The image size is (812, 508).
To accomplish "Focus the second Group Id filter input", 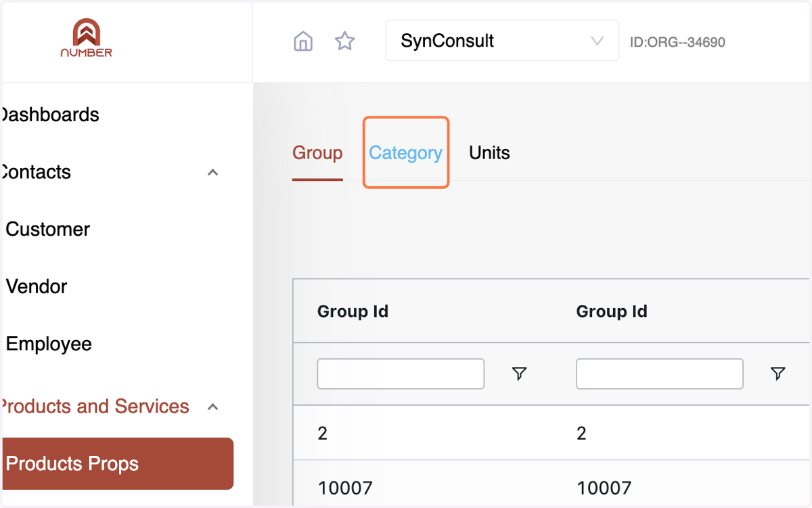I will (x=660, y=374).
